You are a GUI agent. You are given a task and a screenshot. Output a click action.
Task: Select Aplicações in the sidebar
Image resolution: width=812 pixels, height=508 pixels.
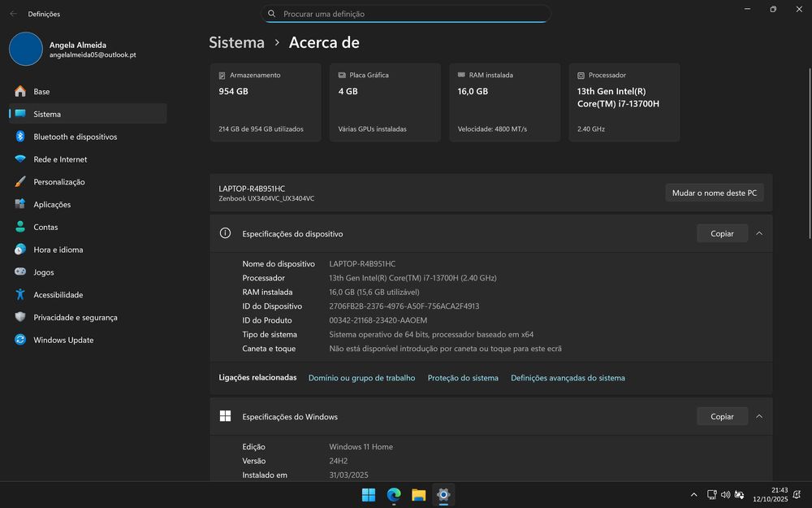pyautogui.click(x=88, y=204)
